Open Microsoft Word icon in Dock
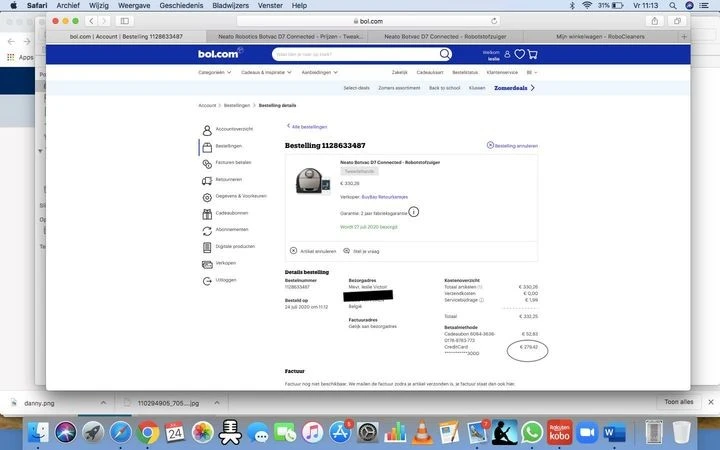Screen dimensions: 720x450 (614, 433)
